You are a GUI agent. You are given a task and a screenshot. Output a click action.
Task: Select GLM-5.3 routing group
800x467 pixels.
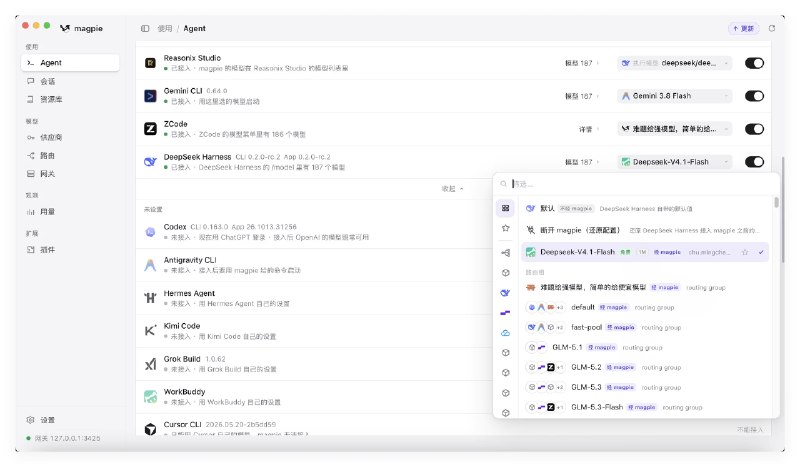pyautogui.click(x=645, y=387)
